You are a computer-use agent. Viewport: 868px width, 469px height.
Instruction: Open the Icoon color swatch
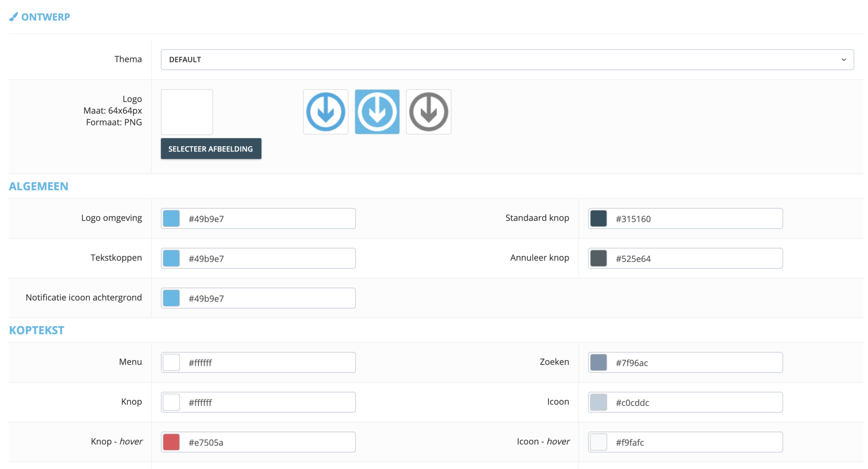point(598,402)
